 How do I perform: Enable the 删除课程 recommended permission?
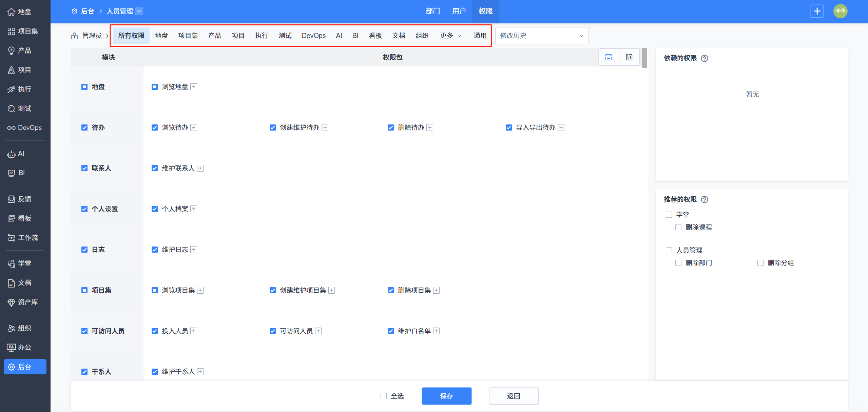[678, 227]
